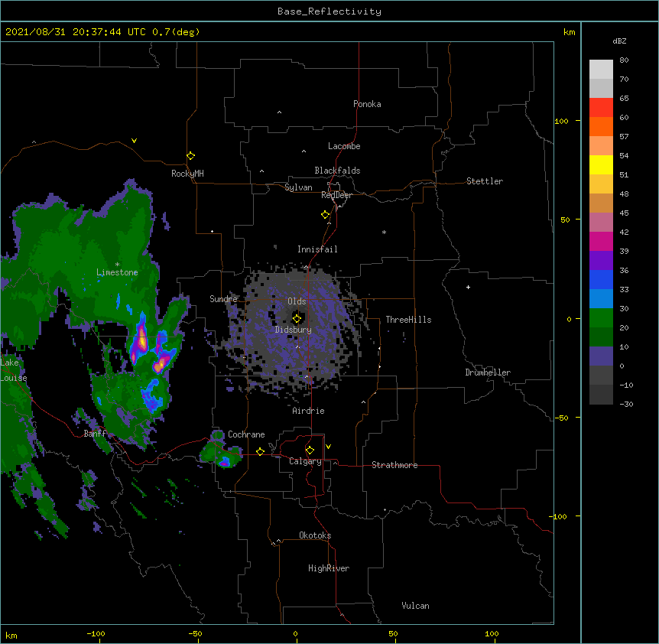Viewport: 659px width, 644px height.
Task: Click the Vulcan label
Action: click(415, 606)
